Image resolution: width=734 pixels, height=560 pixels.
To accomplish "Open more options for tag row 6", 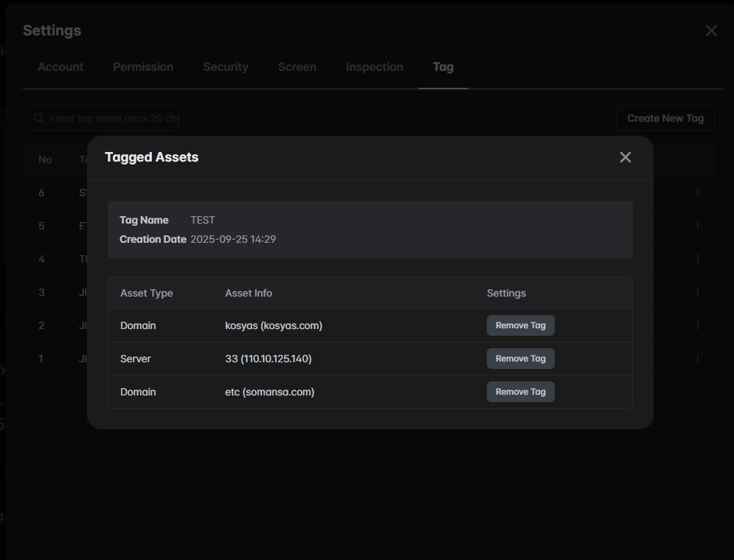I will pos(697,193).
